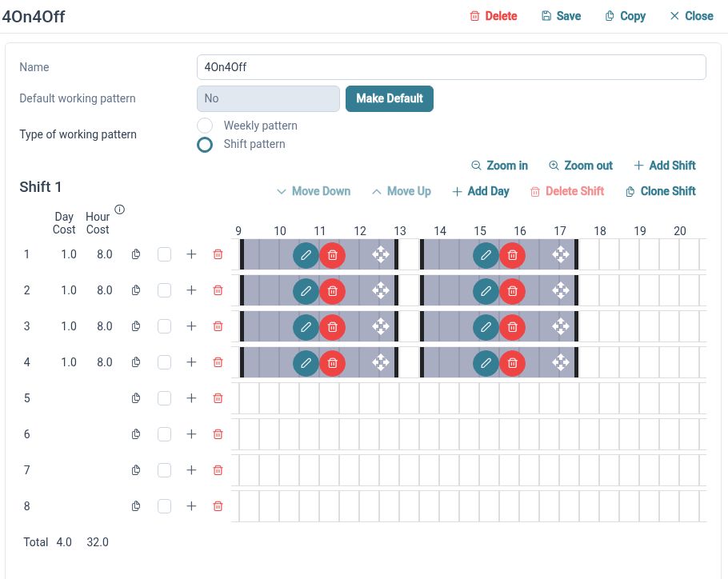Tick the checkbox for day 4

tap(164, 362)
